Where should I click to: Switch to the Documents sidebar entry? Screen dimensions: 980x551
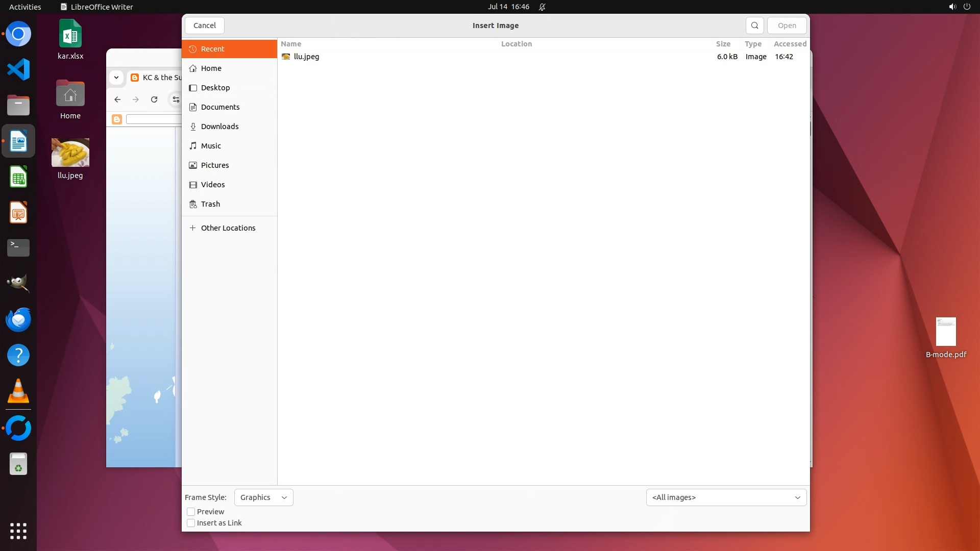coord(220,107)
